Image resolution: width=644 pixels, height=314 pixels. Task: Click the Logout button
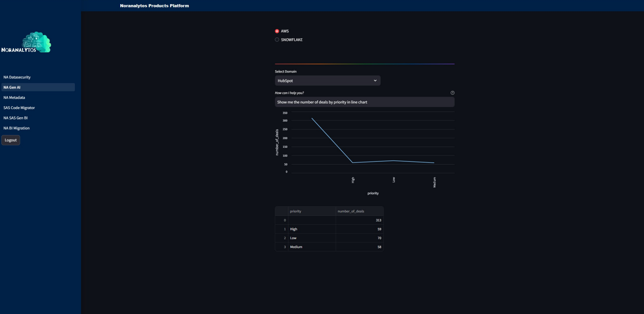(11, 140)
